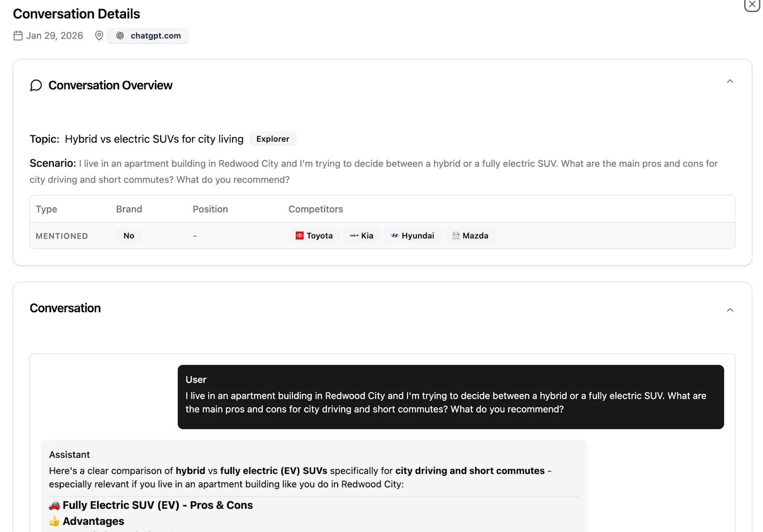763x532 pixels.
Task: Click the speech bubble icon by Conversation Overview
Action: [36, 85]
